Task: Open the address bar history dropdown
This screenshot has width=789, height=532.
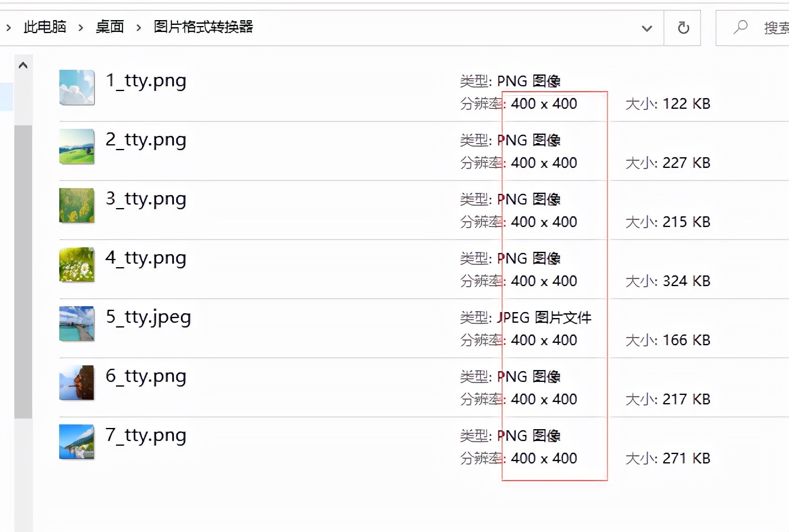Action: coord(647,28)
